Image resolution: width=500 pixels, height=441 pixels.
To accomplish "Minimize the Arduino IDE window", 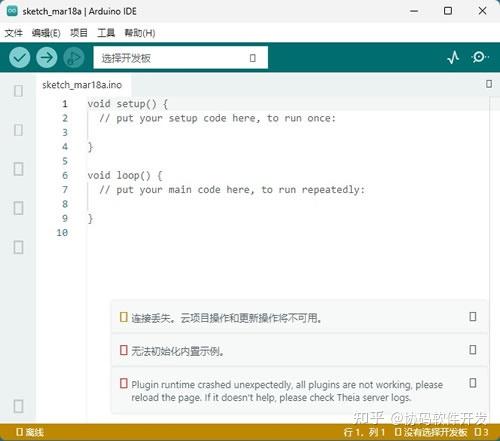I will coord(414,11).
